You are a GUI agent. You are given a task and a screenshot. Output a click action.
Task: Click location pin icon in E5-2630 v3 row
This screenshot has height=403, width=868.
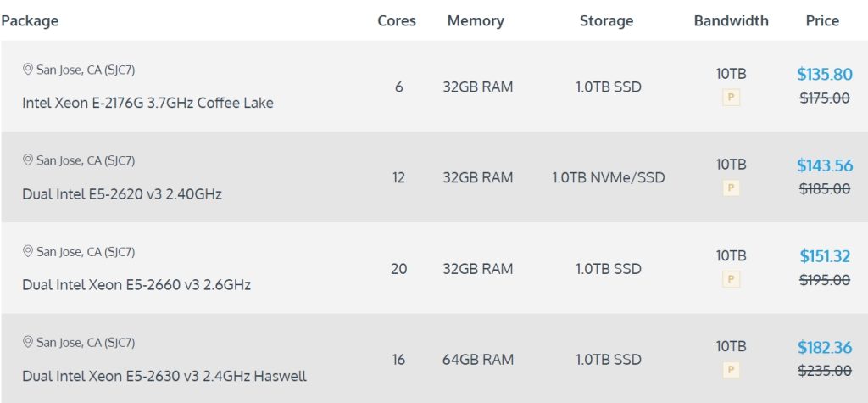pyautogui.click(x=28, y=343)
